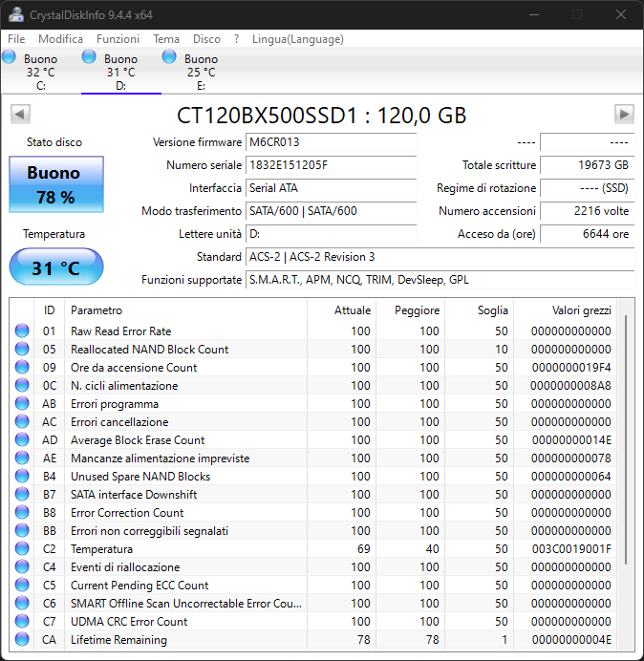Click the Lettere unità field D:

pos(331,233)
